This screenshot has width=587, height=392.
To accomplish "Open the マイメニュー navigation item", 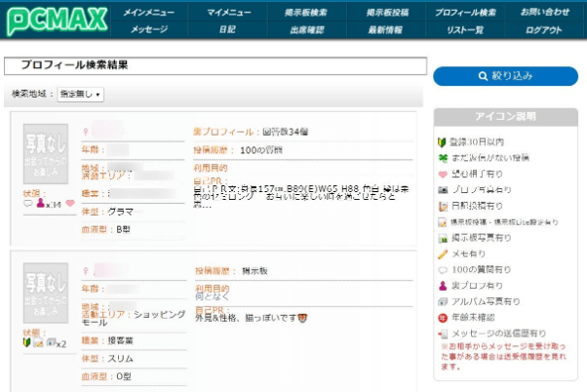I will click(228, 13).
